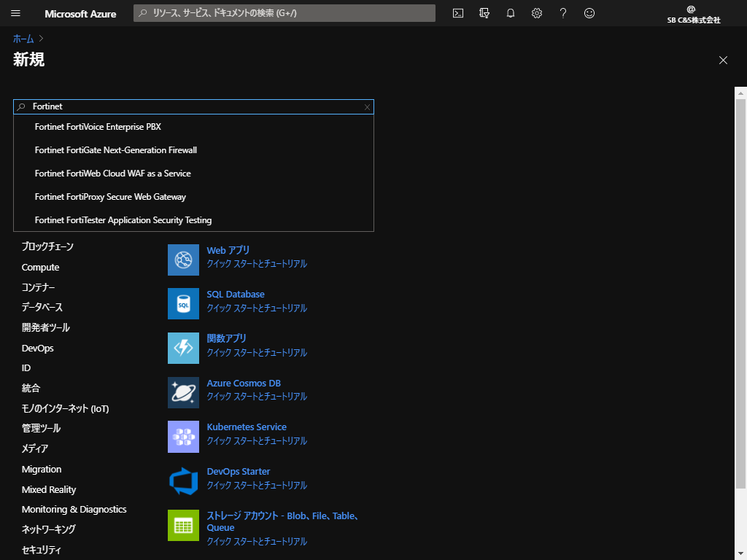Viewport: 747px width, 560px height.
Task: Close the 新規 blade
Action: point(723,60)
